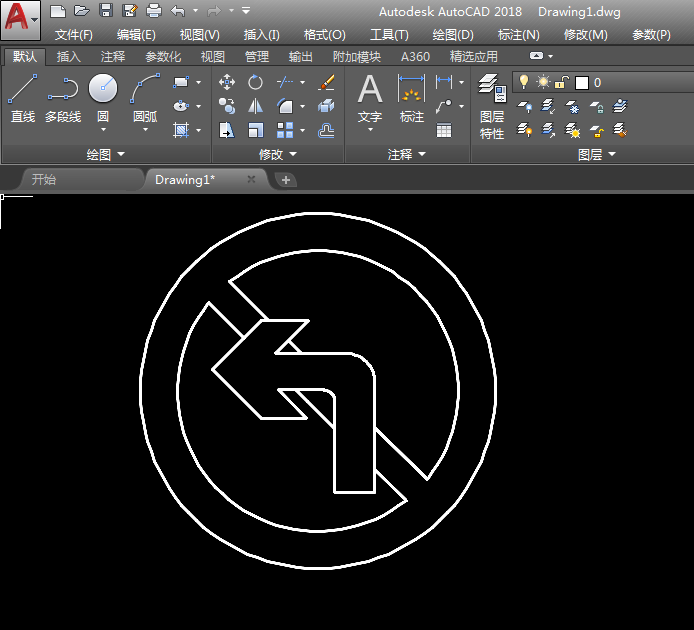694x630 pixels.
Task: Switch to the 开始 document tab
Action: (44, 180)
